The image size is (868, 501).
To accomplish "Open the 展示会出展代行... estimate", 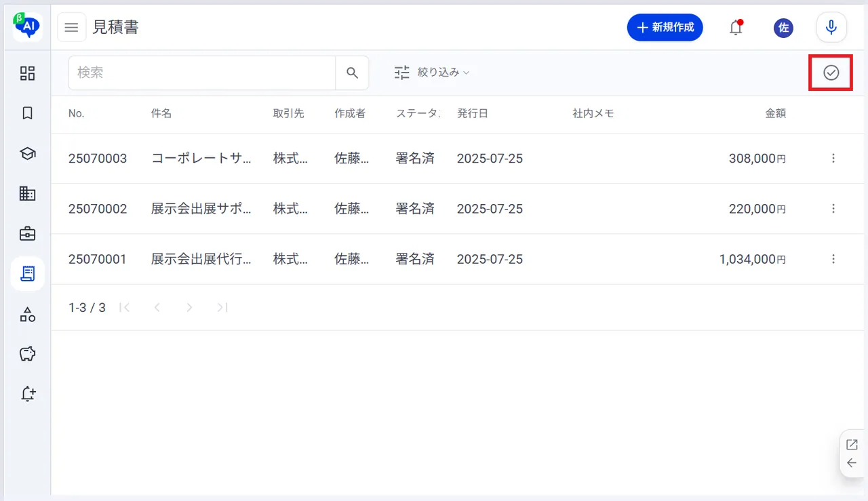I will point(201,259).
